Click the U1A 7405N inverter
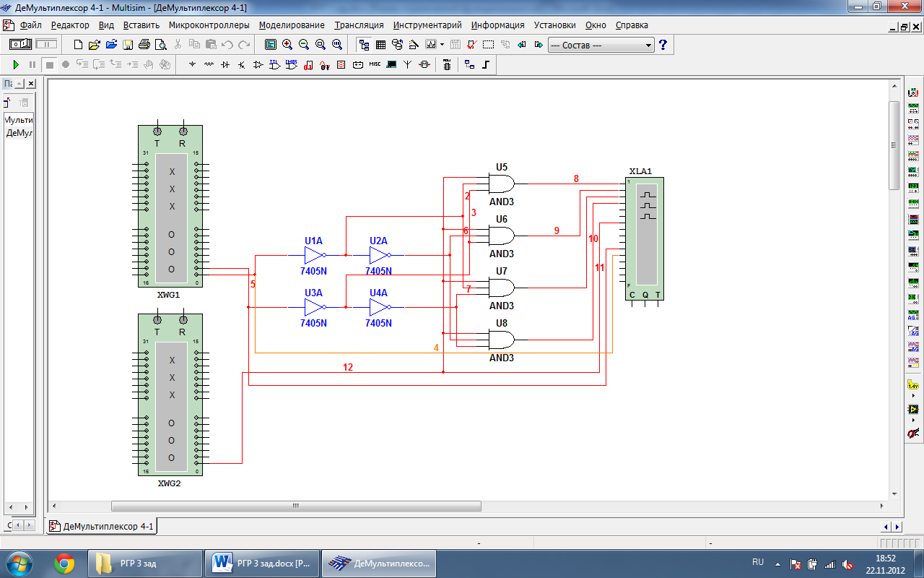This screenshot has width=924, height=578. tap(314, 255)
